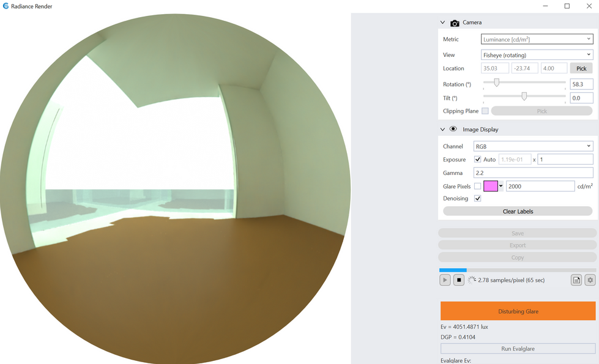Open the Metric dropdown showing Luminance

pyautogui.click(x=537, y=39)
